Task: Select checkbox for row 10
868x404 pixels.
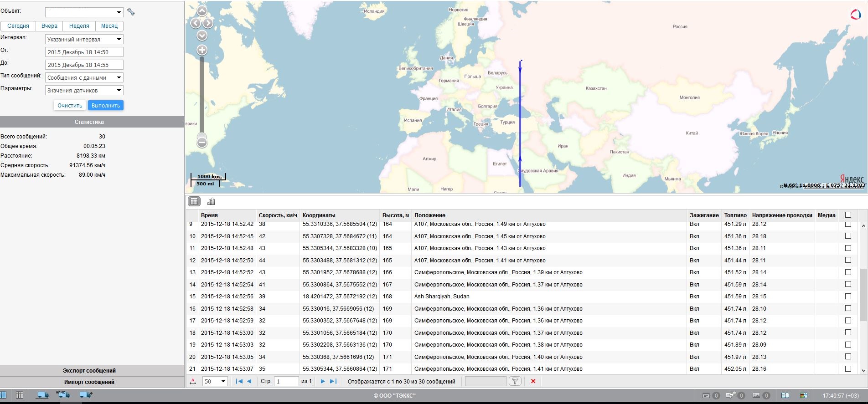Action: click(848, 236)
